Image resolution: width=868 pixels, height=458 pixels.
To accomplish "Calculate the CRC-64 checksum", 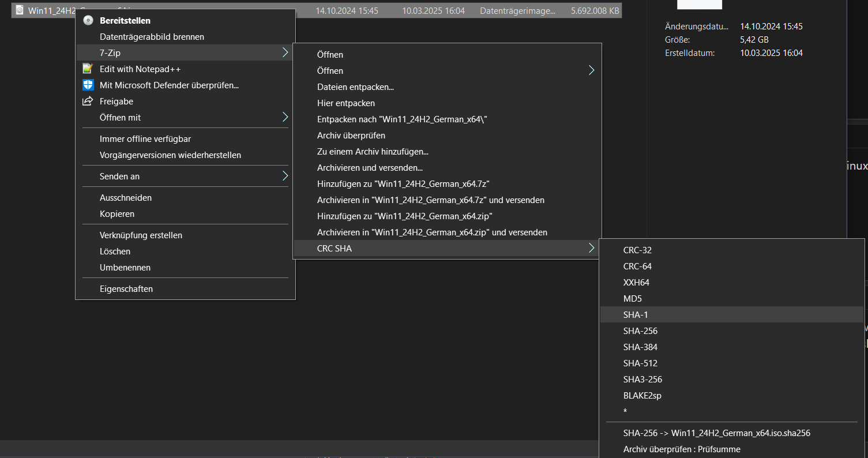I will pos(732,266).
